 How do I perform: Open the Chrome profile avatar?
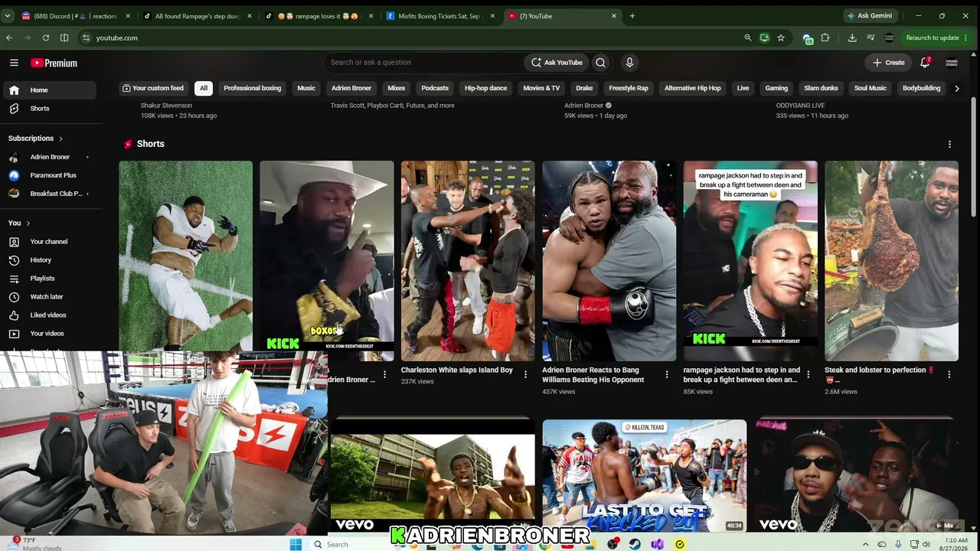click(889, 37)
